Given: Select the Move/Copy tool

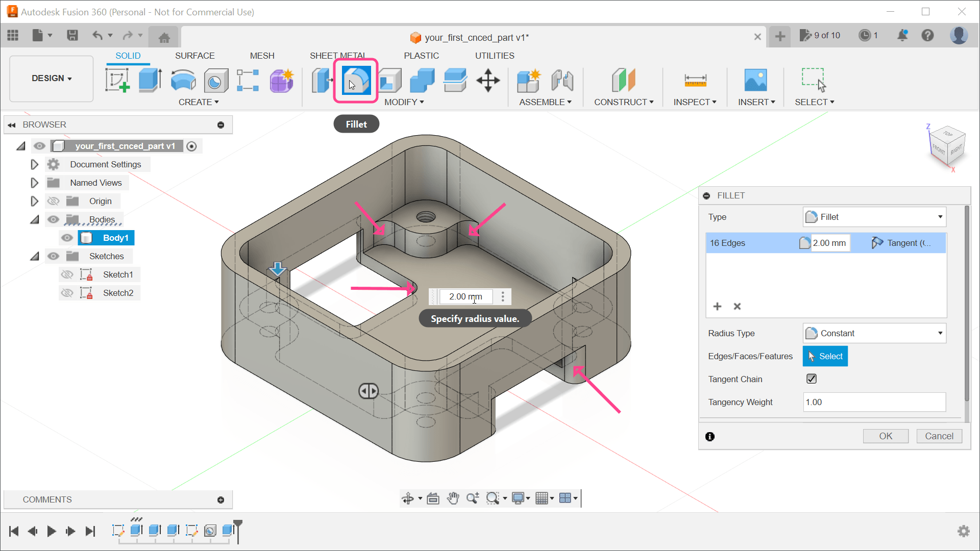Looking at the screenshot, I should (488, 80).
